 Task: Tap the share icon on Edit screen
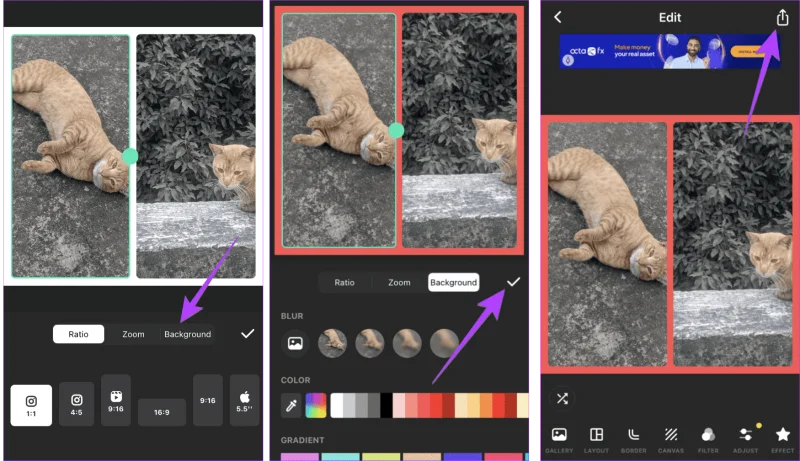[782, 17]
